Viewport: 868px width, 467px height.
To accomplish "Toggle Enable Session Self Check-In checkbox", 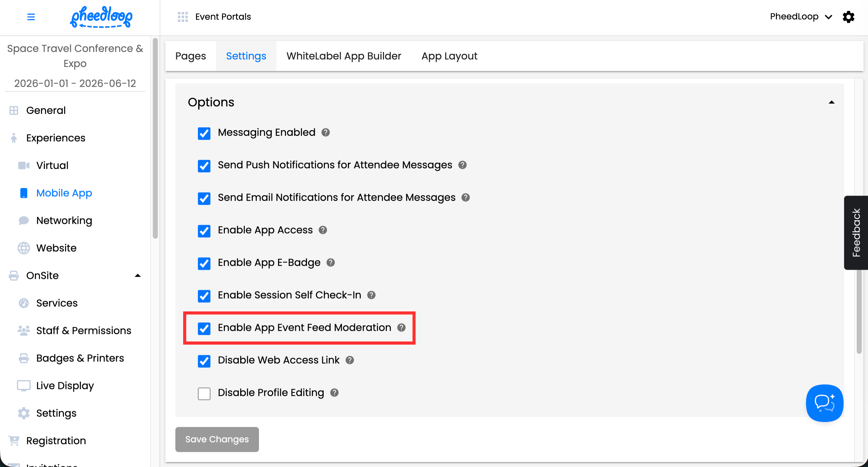I will 204,295.
